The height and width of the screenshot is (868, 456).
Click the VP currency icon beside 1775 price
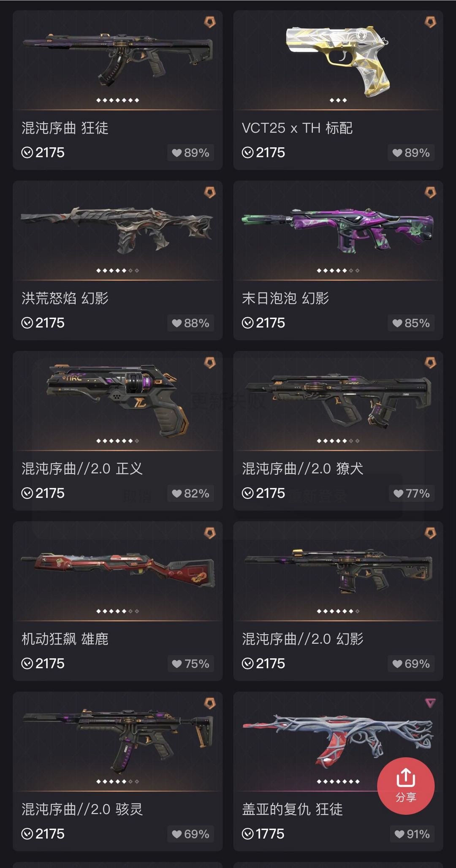(x=248, y=834)
